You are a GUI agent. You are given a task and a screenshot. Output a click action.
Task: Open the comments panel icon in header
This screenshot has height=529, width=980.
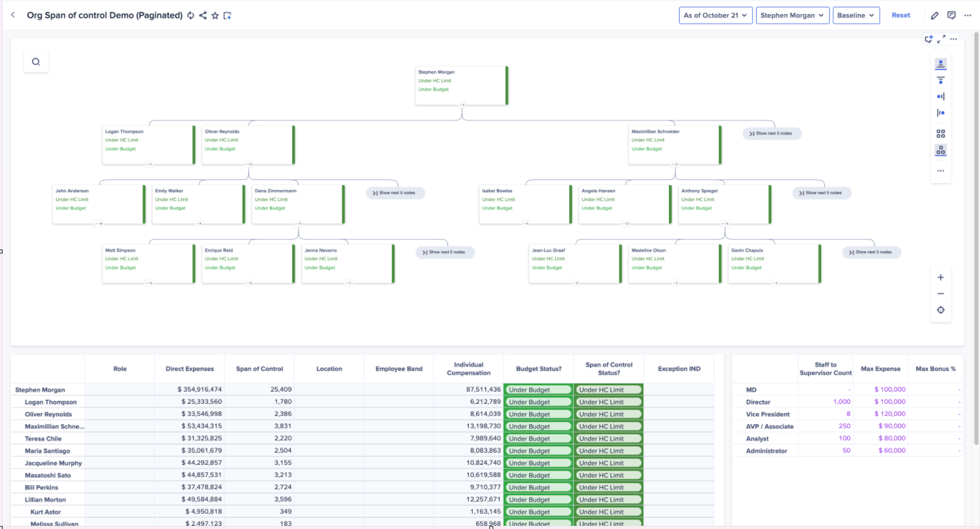951,15
